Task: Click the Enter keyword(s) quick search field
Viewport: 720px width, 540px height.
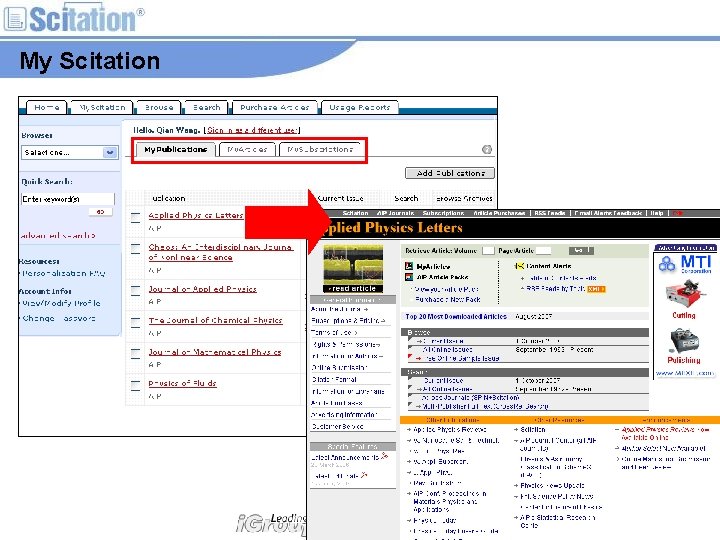Action: click(x=68, y=199)
